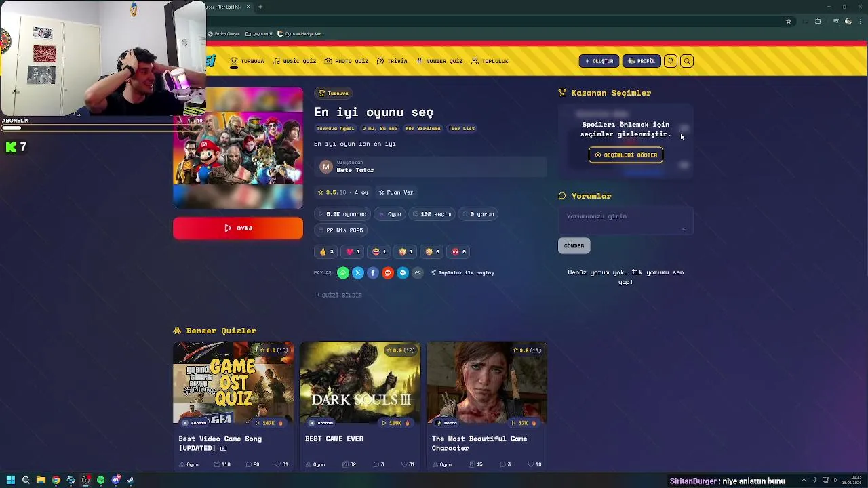The height and width of the screenshot is (488, 868).
Task: Click the 5.9K oynanma stat chip
Action: click(343, 214)
